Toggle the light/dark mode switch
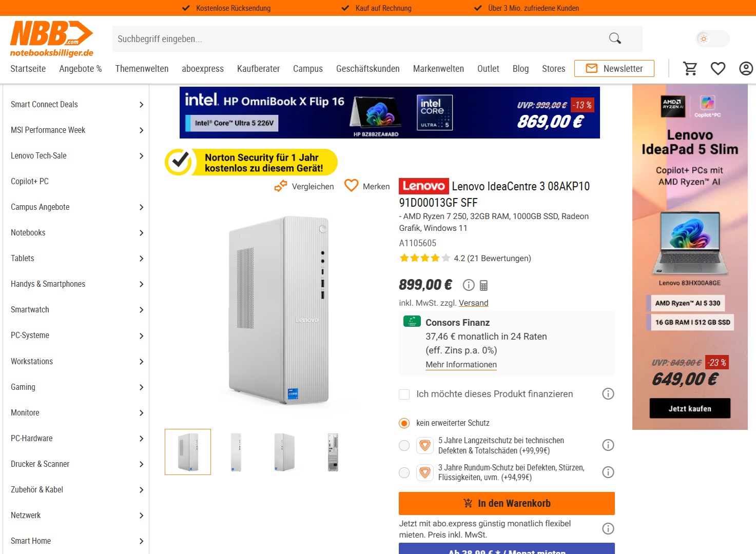The height and width of the screenshot is (554, 756). tap(712, 39)
